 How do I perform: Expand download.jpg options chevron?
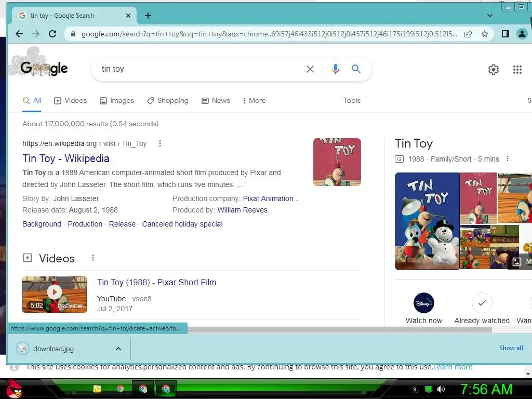tap(118, 349)
